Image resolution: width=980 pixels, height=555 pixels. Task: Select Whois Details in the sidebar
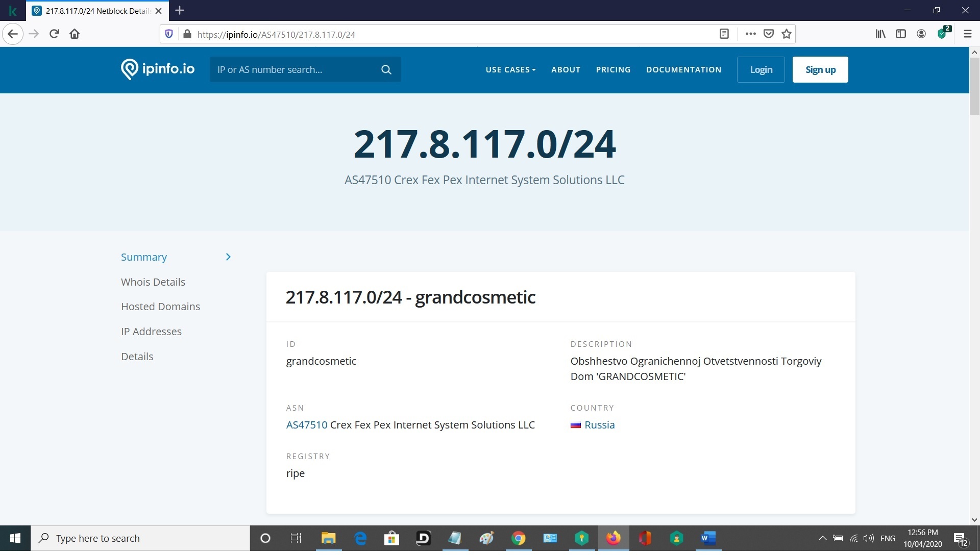[153, 282]
